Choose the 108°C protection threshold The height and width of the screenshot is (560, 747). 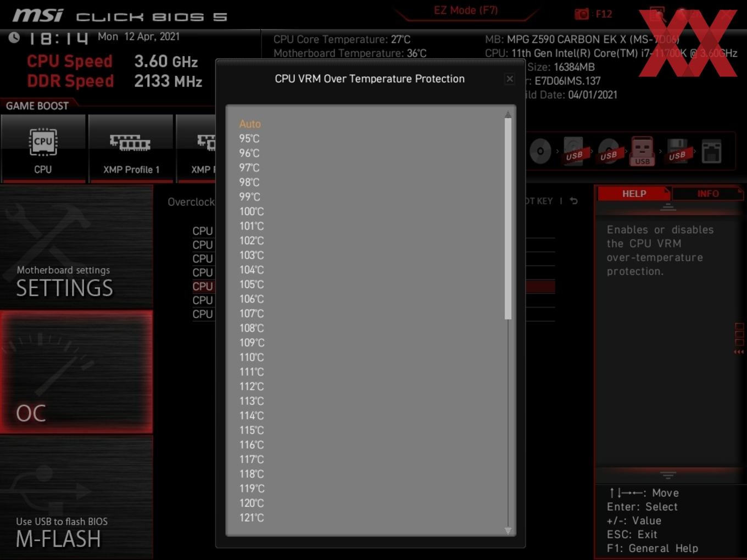click(x=252, y=328)
